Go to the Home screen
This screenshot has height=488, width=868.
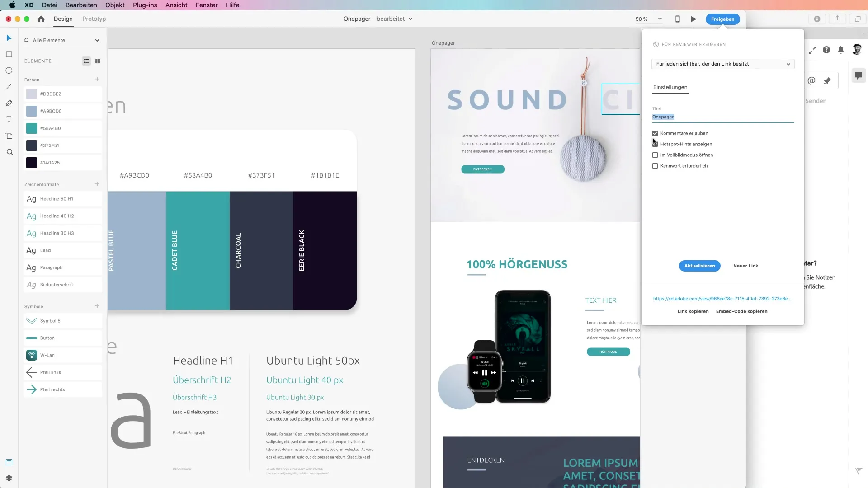[x=41, y=19]
